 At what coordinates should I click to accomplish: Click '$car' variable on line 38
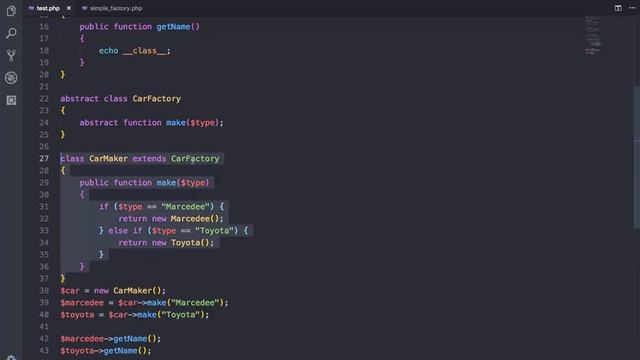(70, 290)
